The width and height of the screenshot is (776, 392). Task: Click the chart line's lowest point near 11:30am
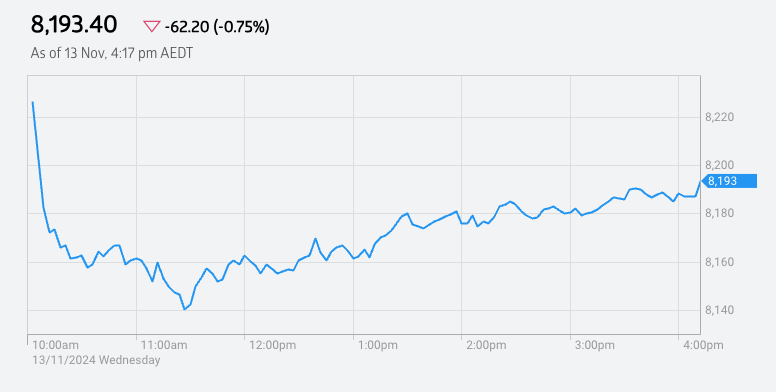pyautogui.click(x=184, y=309)
